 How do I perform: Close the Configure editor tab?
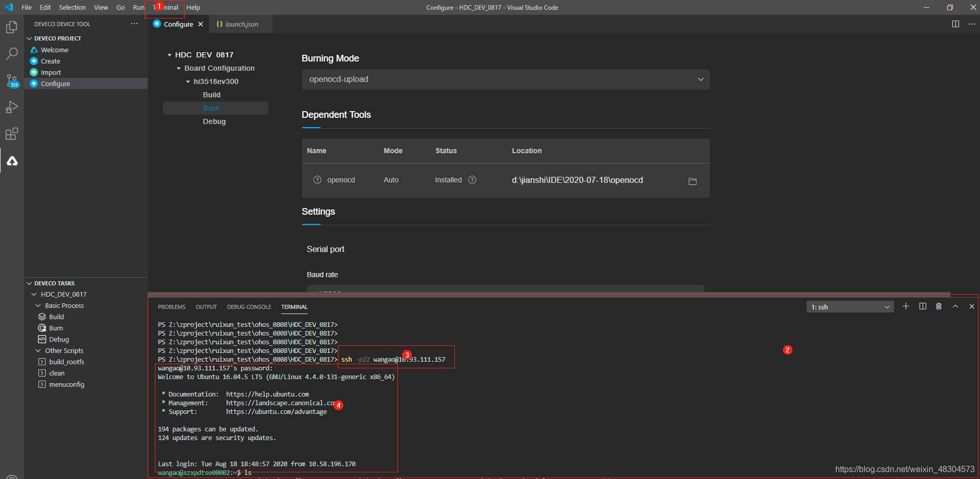(201, 24)
